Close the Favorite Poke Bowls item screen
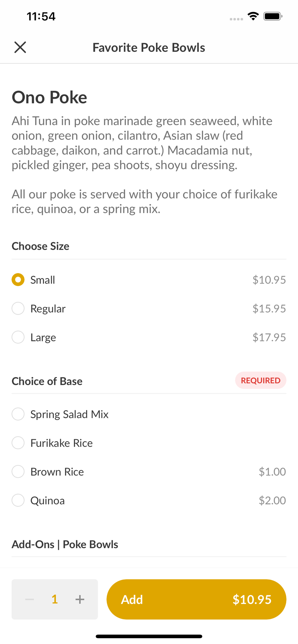Image resolution: width=298 pixels, height=644 pixels. pos(20,47)
